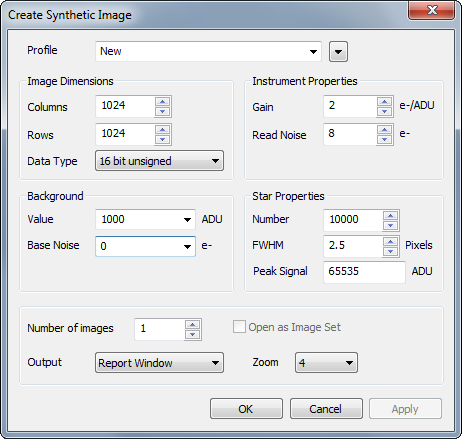Click inside the Columns number field

click(x=125, y=106)
